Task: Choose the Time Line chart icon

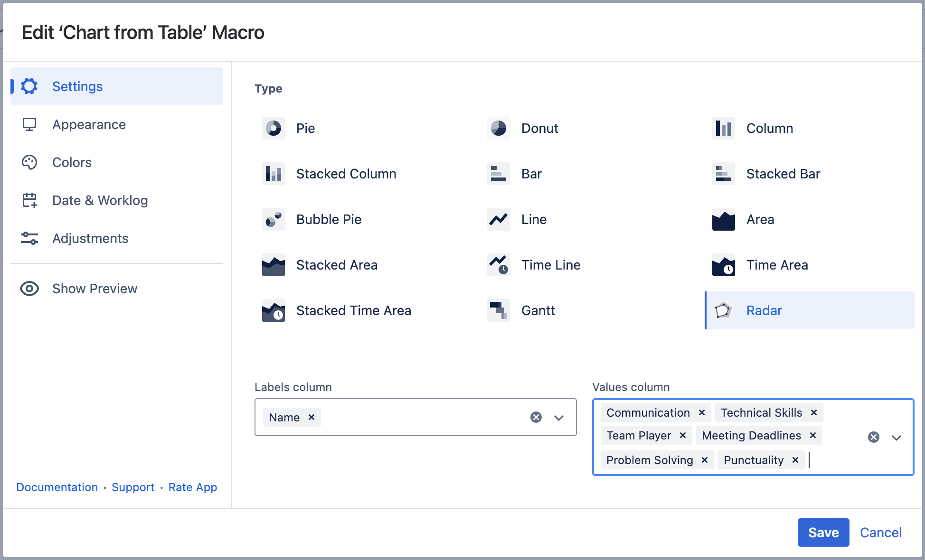Action: pos(499,265)
